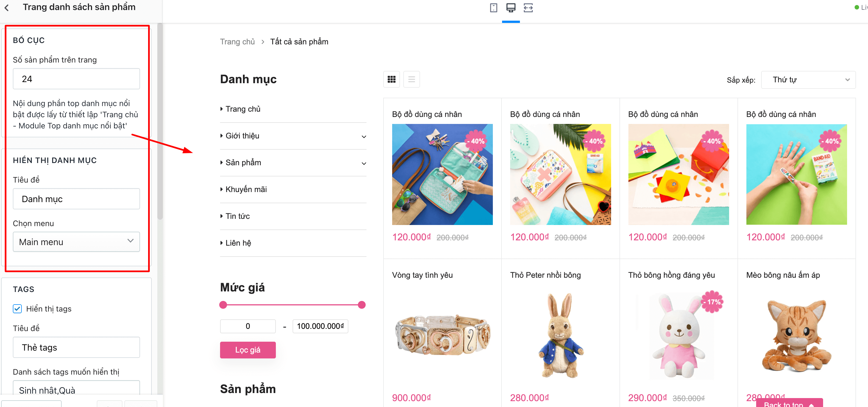
Task: Open Khuyến mãi category item
Action: [246, 189]
